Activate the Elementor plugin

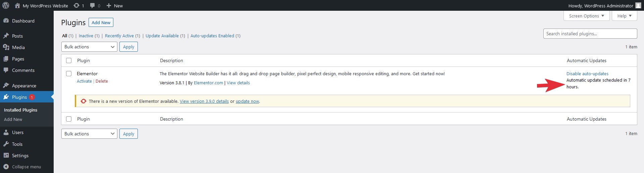[x=84, y=81]
